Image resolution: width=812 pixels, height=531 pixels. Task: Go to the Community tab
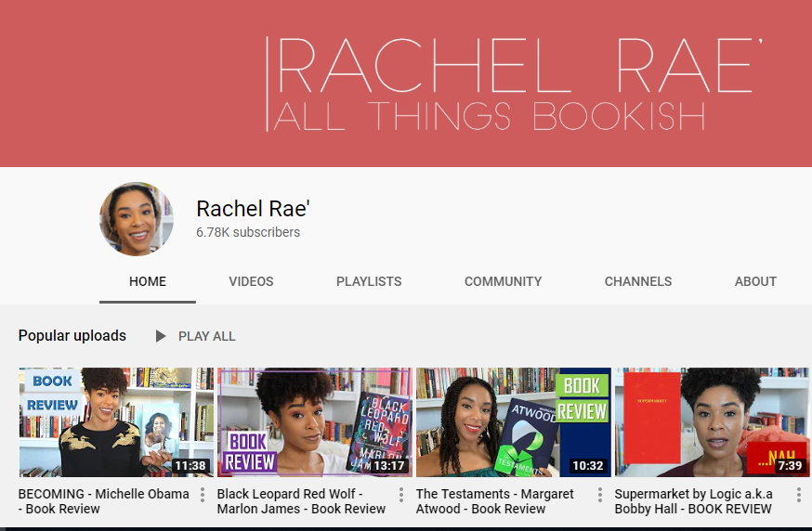503,281
